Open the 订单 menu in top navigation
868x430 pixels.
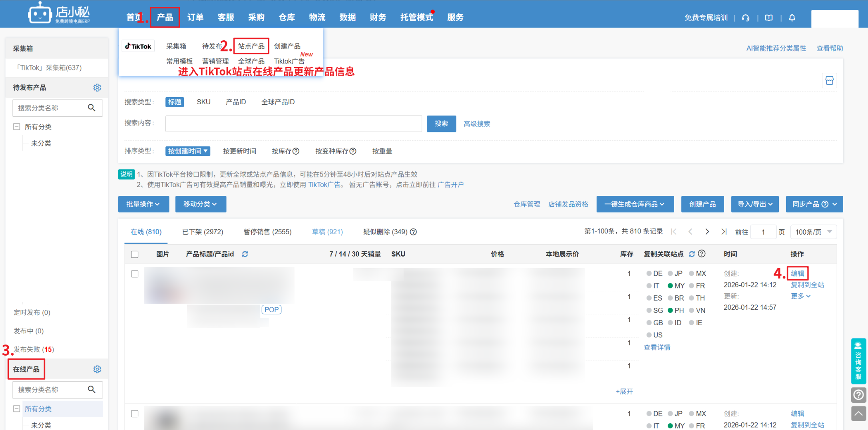point(195,17)
